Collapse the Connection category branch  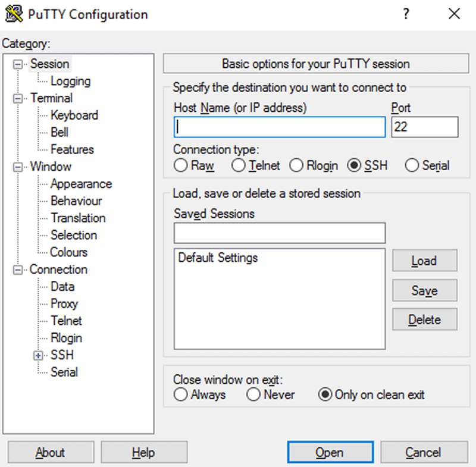coord(17,269)
